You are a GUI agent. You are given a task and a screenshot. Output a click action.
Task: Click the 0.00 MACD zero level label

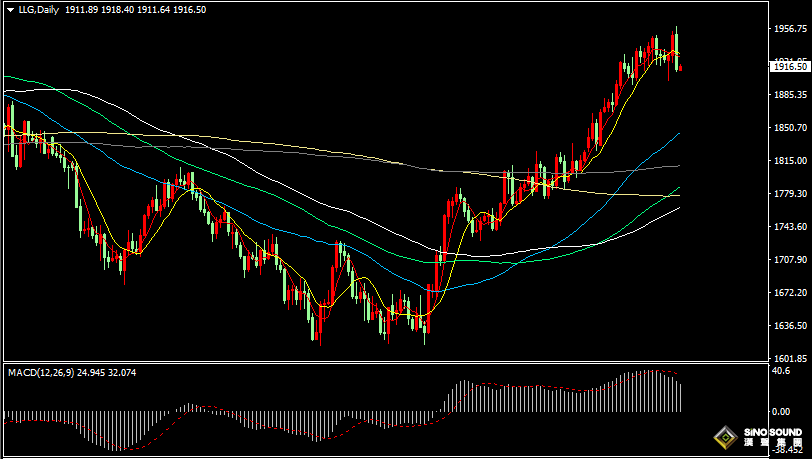point(780,411)
